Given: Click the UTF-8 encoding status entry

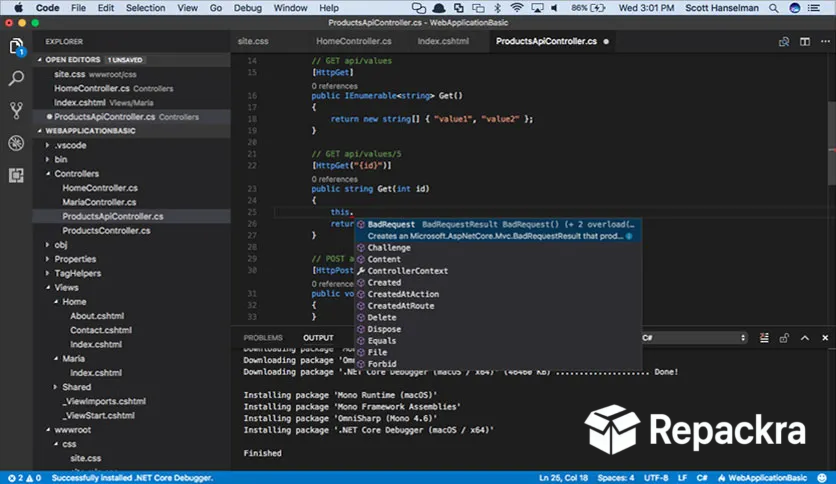Looking at the screenshot, I should click(656, 478).
